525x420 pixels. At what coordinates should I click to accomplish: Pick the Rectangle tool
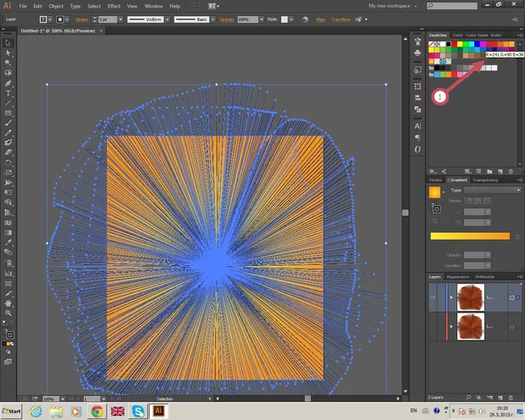click(x=8, y=113)
